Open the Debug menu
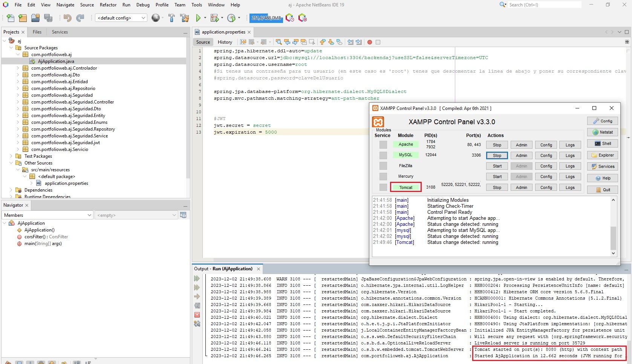 point(143,5)
